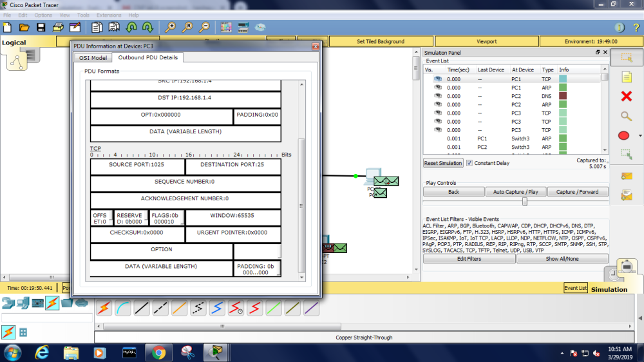Select the Inspect magnifier tool
644x362 pixels.
pos(626,116)
